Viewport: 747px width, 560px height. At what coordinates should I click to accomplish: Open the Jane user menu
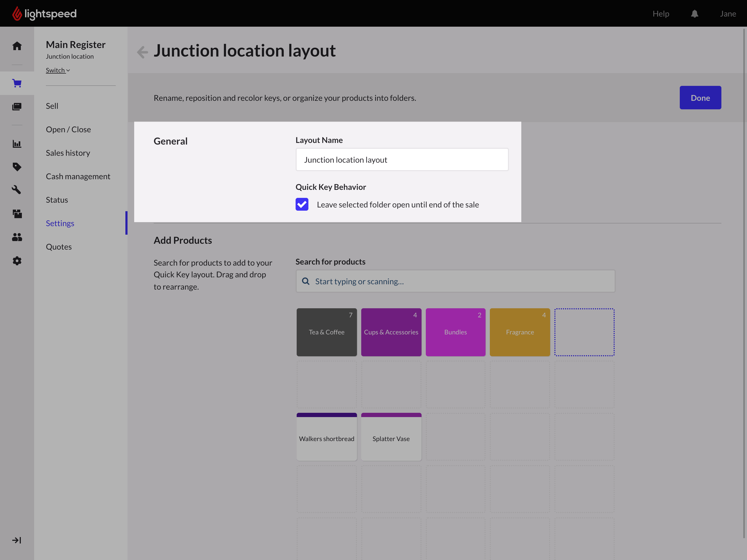(728, 14)
